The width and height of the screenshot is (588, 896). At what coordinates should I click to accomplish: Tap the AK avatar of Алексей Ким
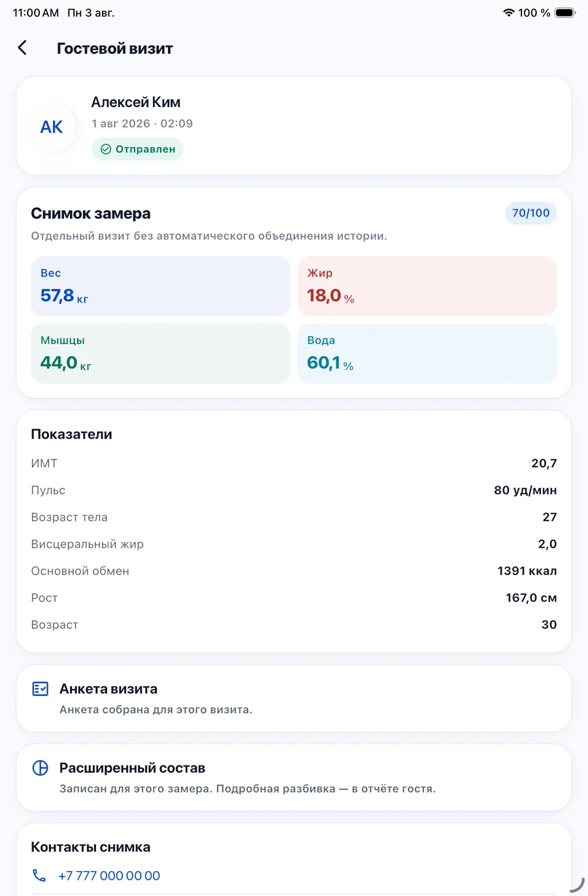point(52,126)
